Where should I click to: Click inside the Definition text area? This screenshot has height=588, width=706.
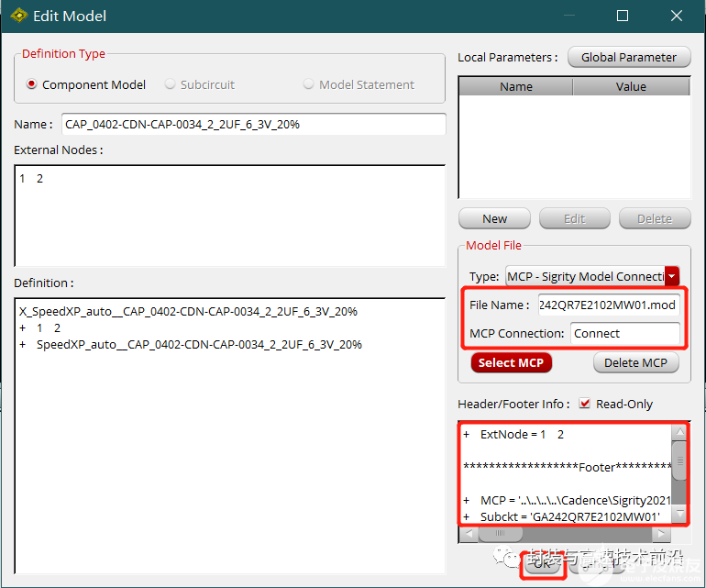tap(229, 435)
